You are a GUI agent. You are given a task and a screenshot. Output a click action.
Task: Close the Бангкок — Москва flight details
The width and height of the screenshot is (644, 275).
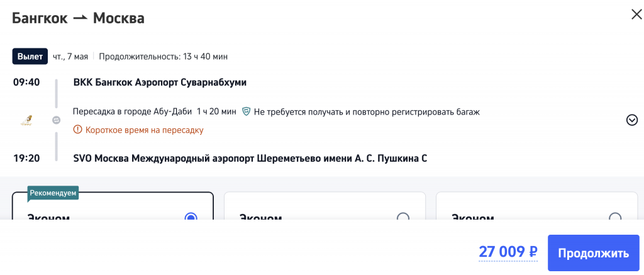(636, 15)
